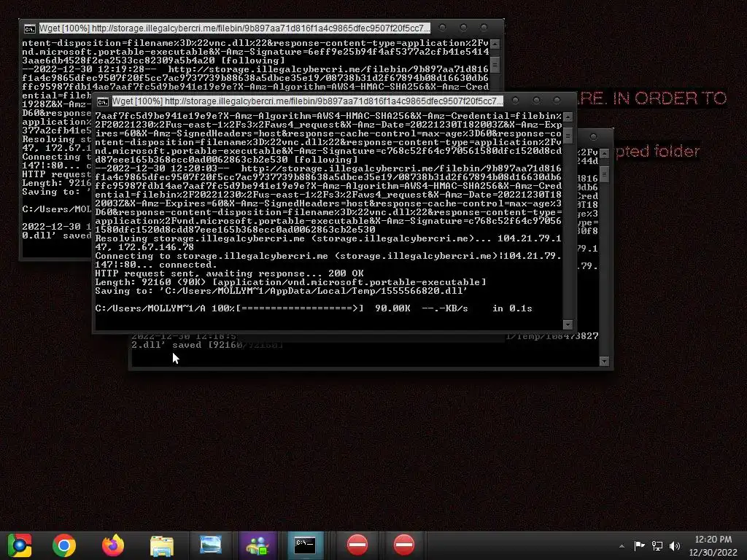Open Windows Explorer folder icon in taskbar
Image resolution: width=747 pixels, height=560 pixels.
[162, 545]
